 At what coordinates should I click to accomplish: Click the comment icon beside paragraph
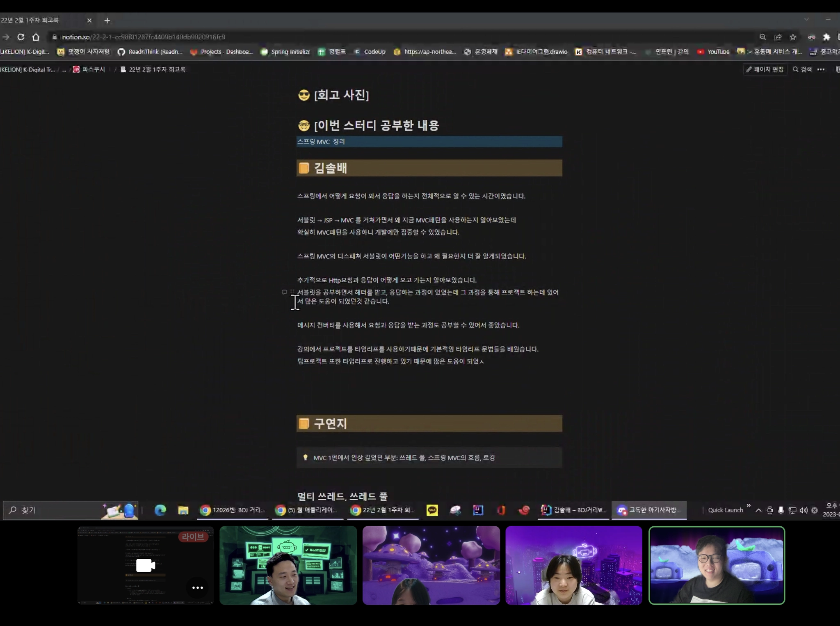284,292
